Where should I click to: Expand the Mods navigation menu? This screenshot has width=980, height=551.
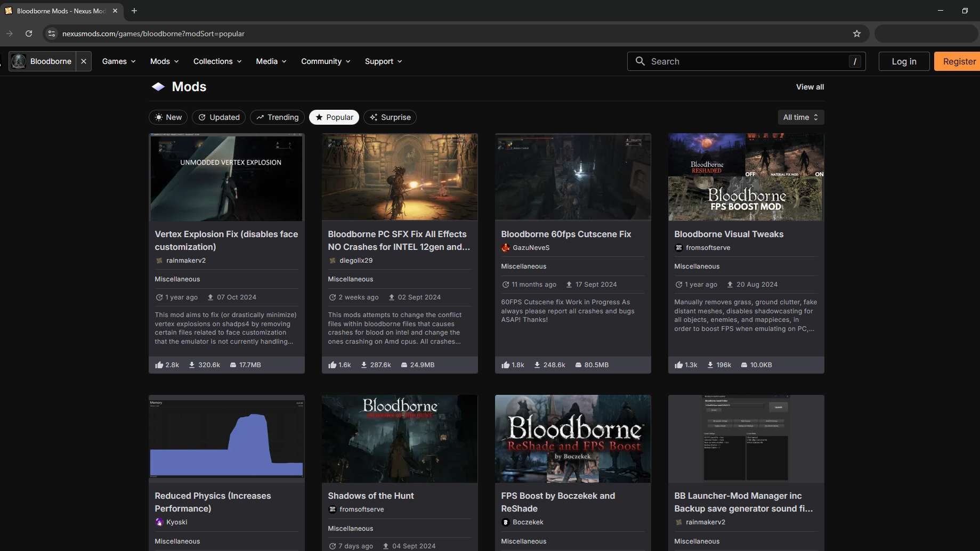(164, 61)
